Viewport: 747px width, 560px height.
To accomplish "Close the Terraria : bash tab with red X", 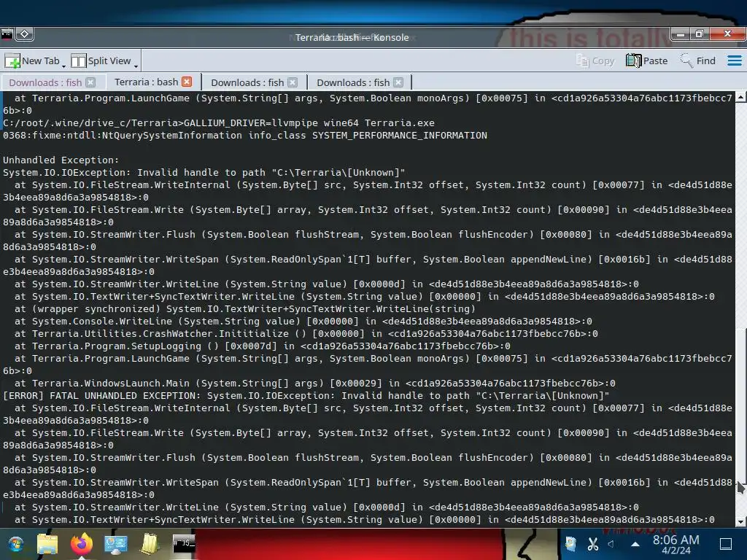I will [x=187, y=82].
